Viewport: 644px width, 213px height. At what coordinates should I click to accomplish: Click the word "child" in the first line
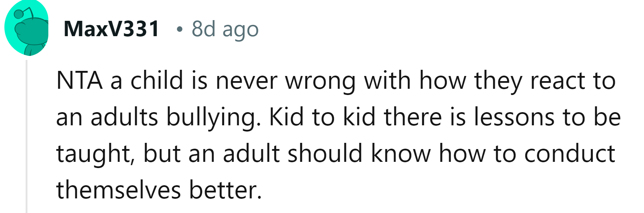(x=157, y=80)
